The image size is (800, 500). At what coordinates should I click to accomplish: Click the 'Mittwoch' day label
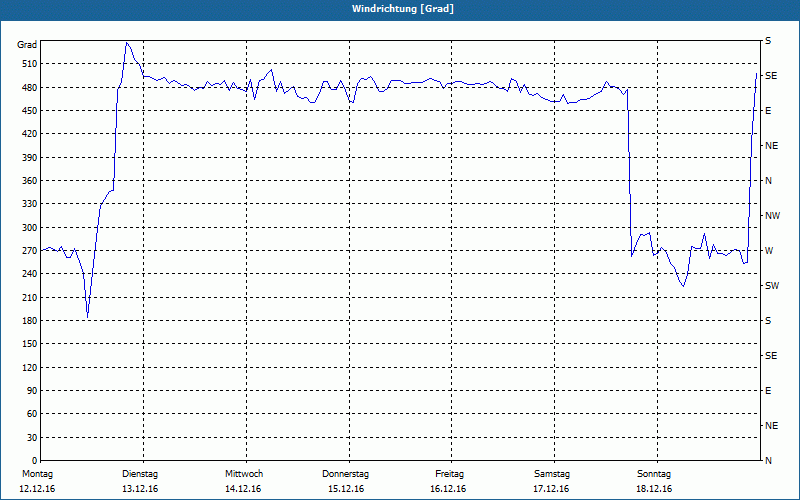pos(244,474)
